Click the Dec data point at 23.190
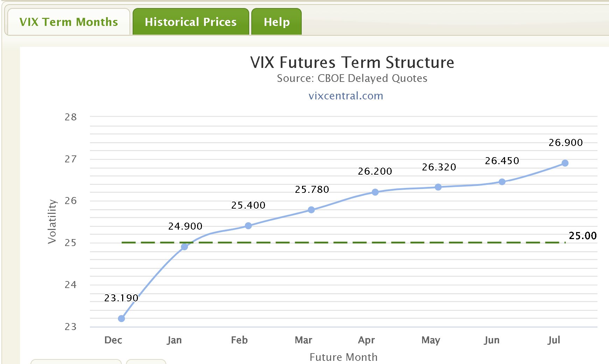This screenshot has width=609, height=364. pyautogui.click(x=121, y=318)
